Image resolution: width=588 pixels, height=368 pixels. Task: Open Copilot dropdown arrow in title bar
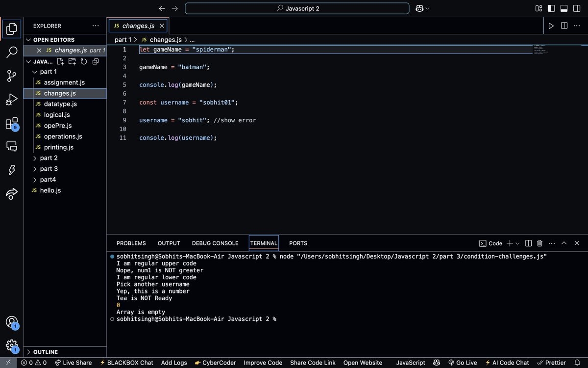[x=428, y=8]
